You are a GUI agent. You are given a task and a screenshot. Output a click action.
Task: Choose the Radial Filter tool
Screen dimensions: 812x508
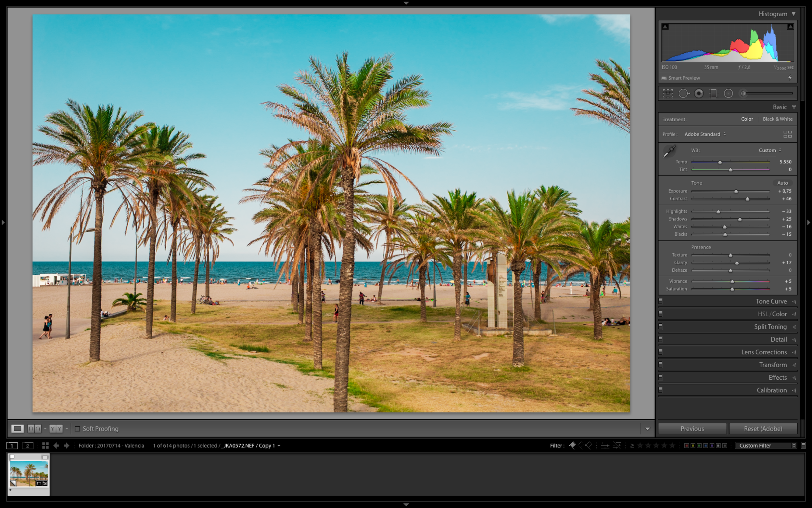[x=728, y=93]
